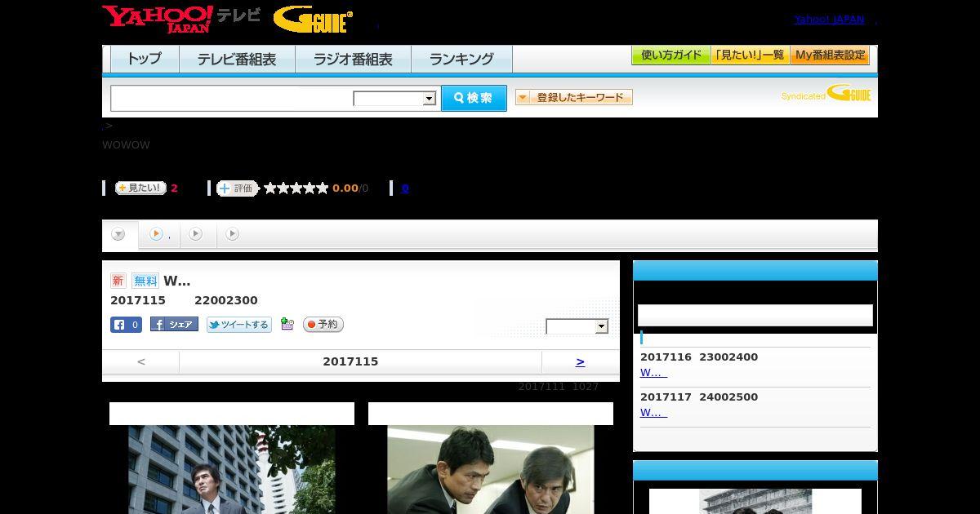Expand the dropdown beside 予約 row
The width and height of the screenshot is (980, 514).
coord(577,326)
